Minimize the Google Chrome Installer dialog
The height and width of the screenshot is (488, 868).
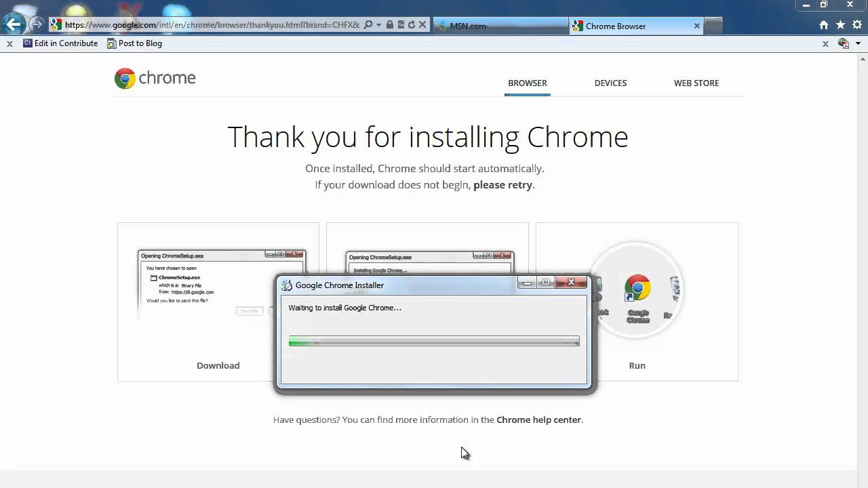click(x=527, y=283)
